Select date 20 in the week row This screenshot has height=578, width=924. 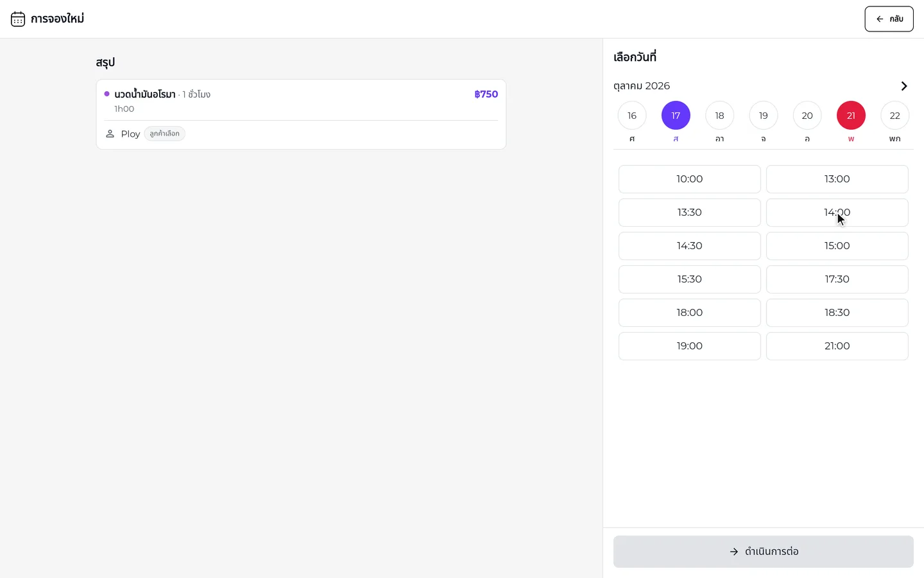tap(807, 116)
